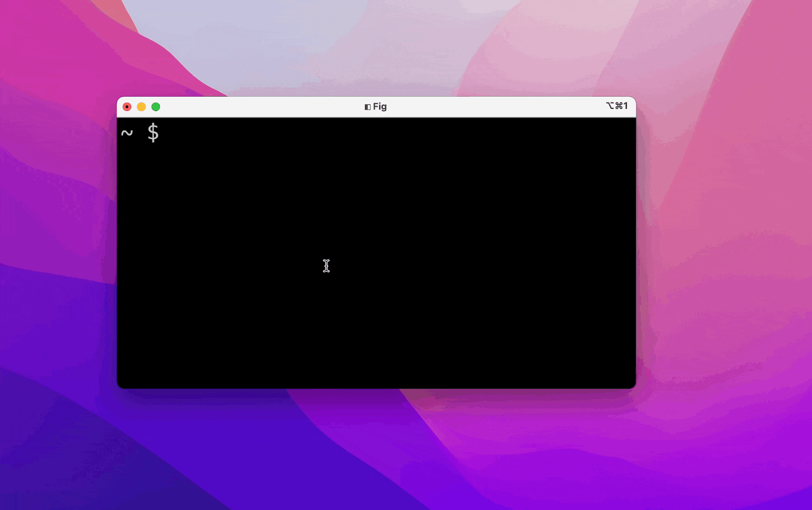Viewport: 812px width, 510px height.
Task: Click the tilde directory symbol in prompt
Action: (x=127, y=133)
